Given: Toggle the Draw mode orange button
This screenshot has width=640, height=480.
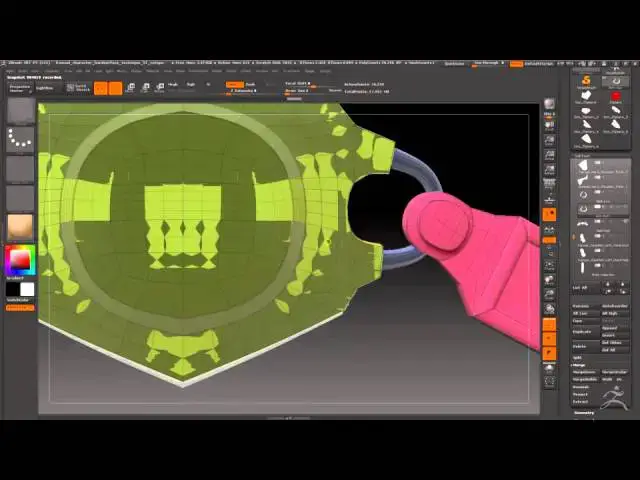Looking at the screenshot, I should 115,88.
